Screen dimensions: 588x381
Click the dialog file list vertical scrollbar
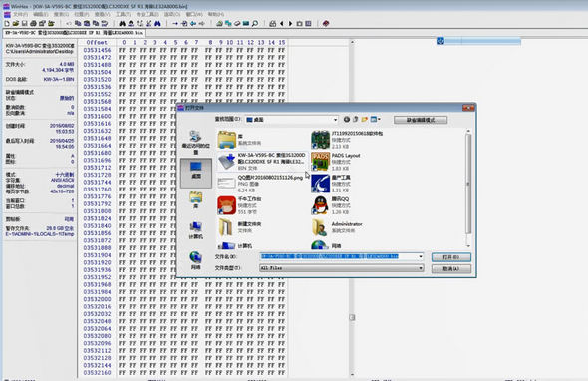point(468,184)
